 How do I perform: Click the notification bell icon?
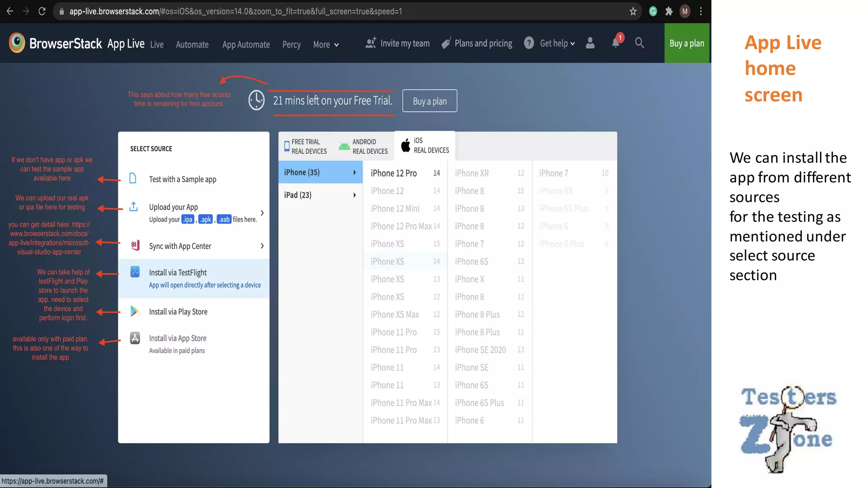(x=615, y=43)
